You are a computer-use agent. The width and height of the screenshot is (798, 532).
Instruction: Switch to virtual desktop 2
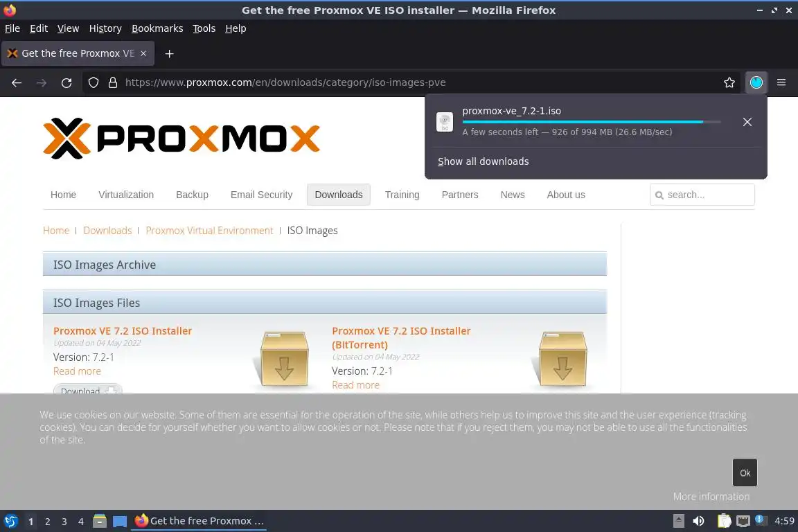(47, 522)
